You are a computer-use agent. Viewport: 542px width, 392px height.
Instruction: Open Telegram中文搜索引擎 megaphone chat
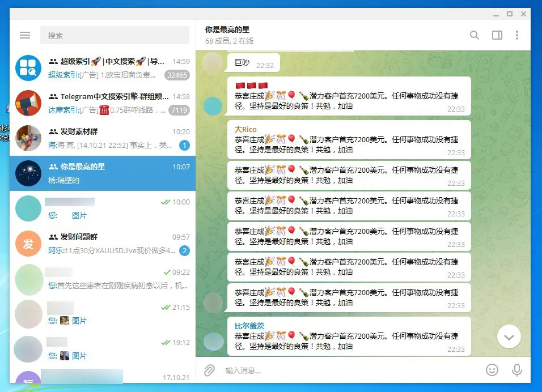[103, 103]
